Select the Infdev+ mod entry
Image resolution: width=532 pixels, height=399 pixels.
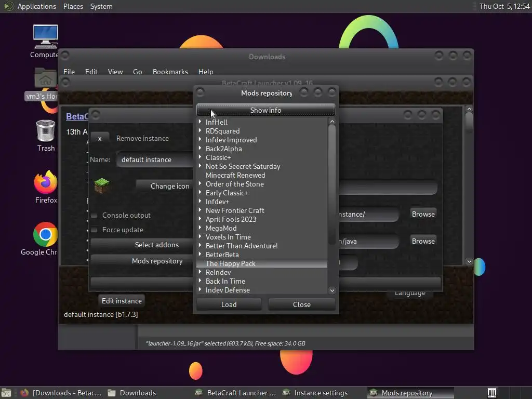tap(217, 202)
